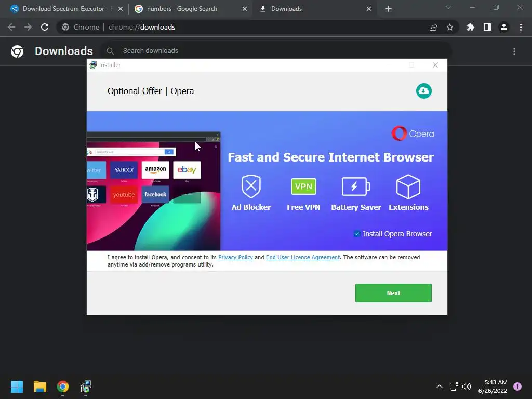
Task: Toggle Chrome side panel icon
Action: 487,27
